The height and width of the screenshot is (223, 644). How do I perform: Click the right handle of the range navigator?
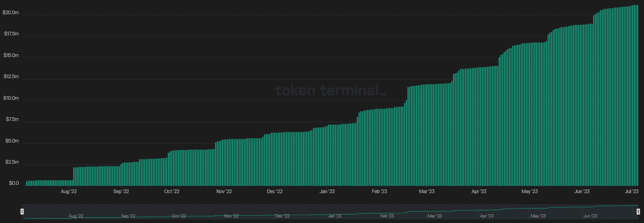pos(638,212)
